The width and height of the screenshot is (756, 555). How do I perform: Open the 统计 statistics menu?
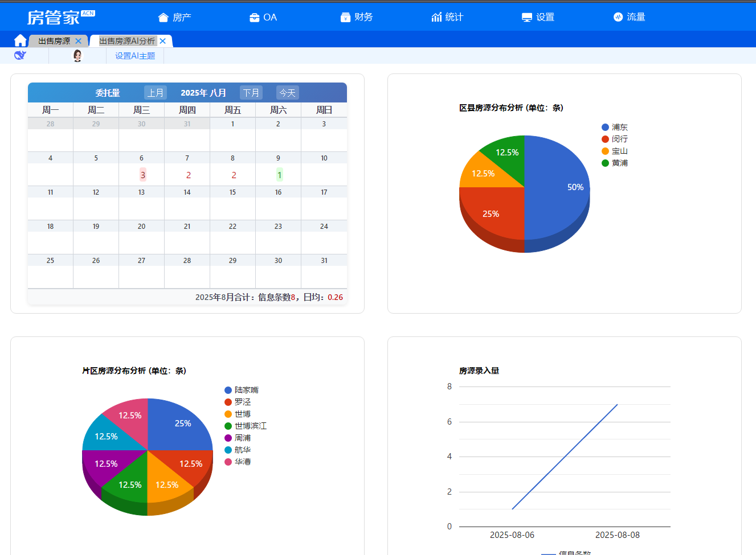(x=447, y=17)
